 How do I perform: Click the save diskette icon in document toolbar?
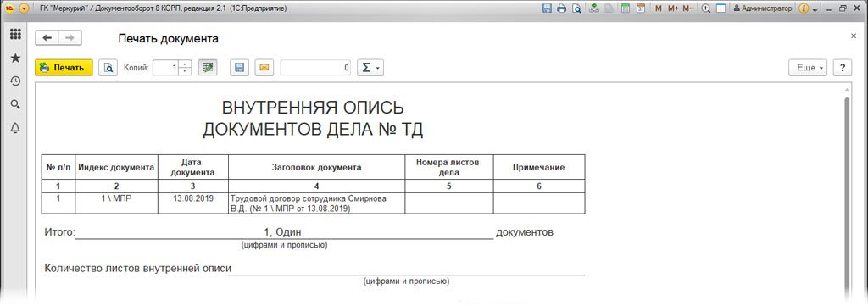pyautogui.click(x=240, y=68)
